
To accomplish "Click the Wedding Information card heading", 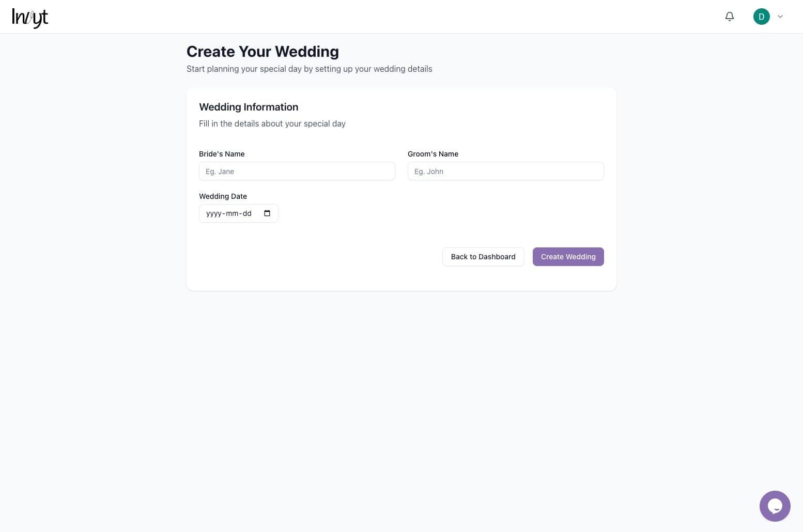I will 249,107.
